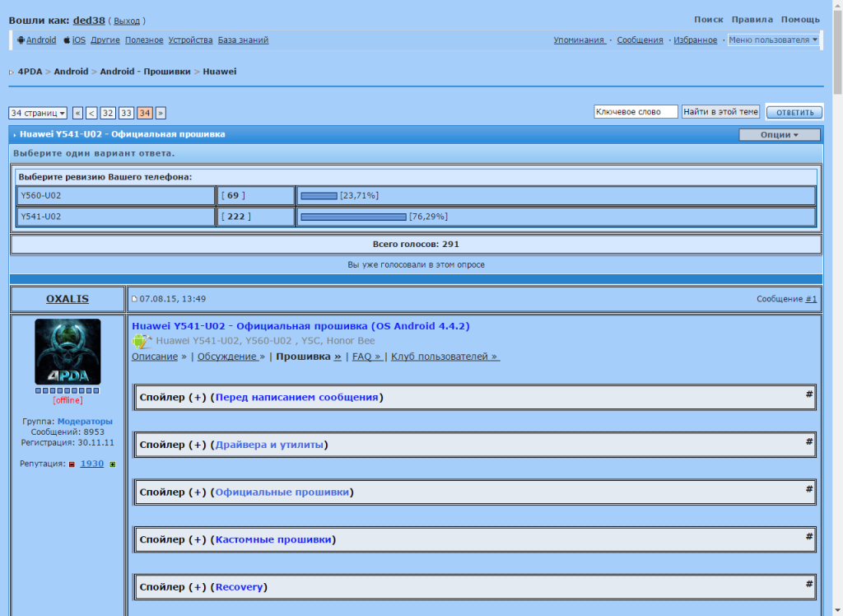Viewport: 843px width, 616px height.
Task: Open ded38 profile link
Action: click(x=89, y=21)
